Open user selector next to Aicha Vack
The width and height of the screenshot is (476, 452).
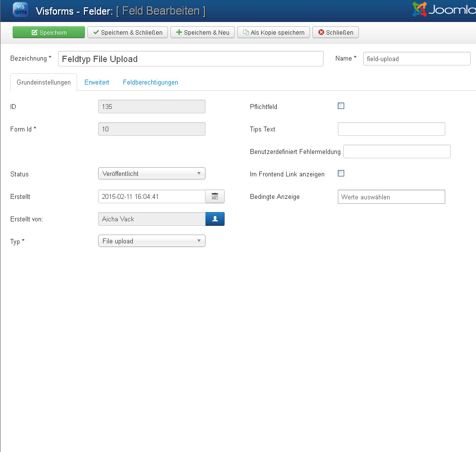click(x=215, y=219)
